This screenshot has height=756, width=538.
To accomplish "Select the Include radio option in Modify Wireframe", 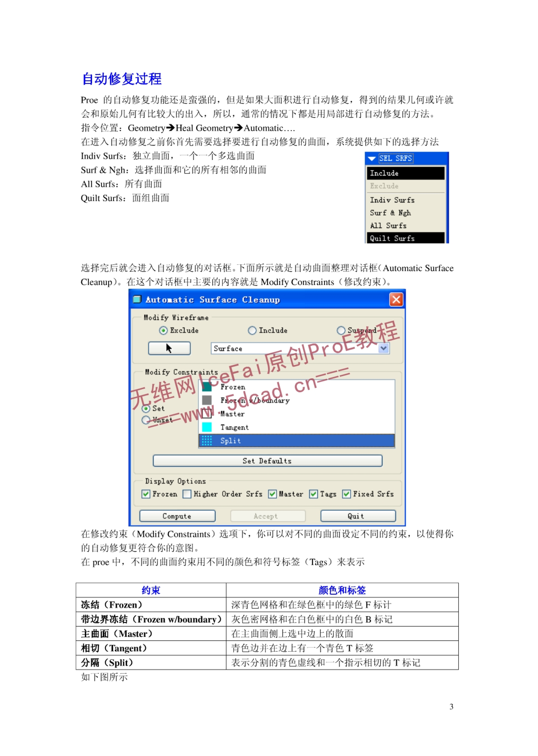I will click(252, 330).
